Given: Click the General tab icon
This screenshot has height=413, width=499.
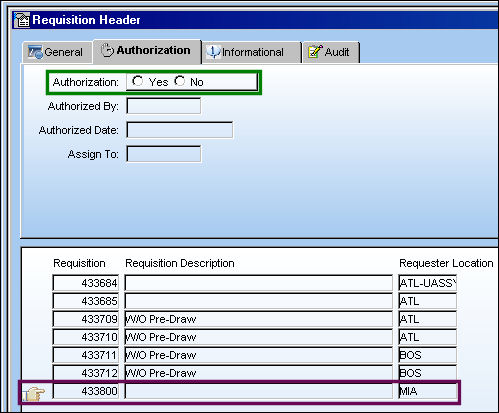Looking at the screenshot, I should [35, 52].
